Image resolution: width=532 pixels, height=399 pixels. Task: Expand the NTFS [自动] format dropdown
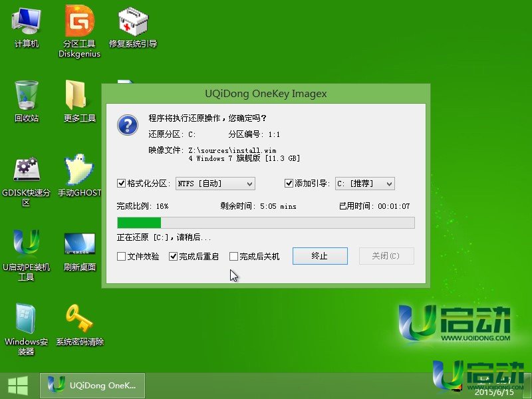coord(215,184)
